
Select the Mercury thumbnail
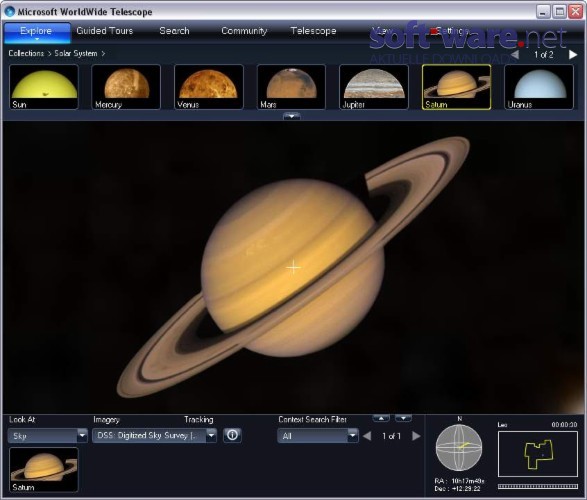tap(126, 87)
